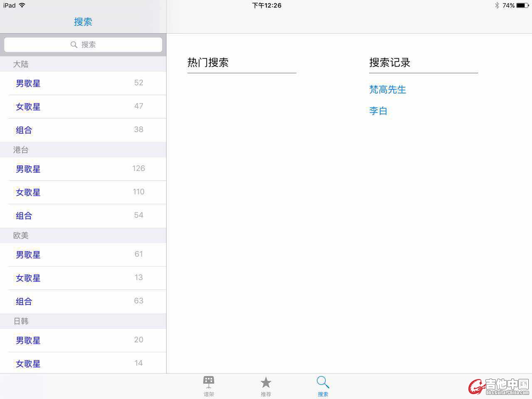Image resolution: width=532 pixels, height=399 pixels.
Task: Select the 搜索 magnifier icon in tab bar
Action: [x=323, y=382]
